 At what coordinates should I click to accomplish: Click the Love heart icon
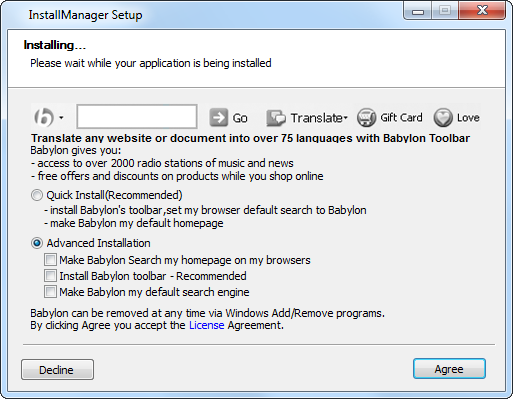coord(443,118)
